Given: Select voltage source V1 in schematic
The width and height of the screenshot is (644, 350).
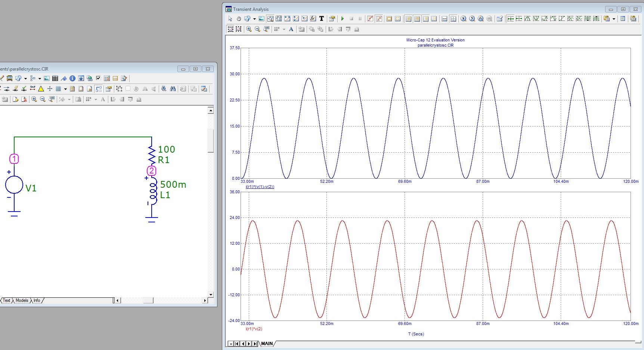Looking at the screenshot, I should (x=14, y=185).
